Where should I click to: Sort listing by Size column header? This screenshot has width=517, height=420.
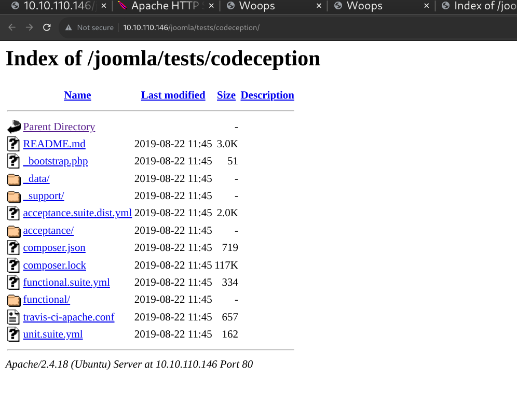tap(226, 95)
